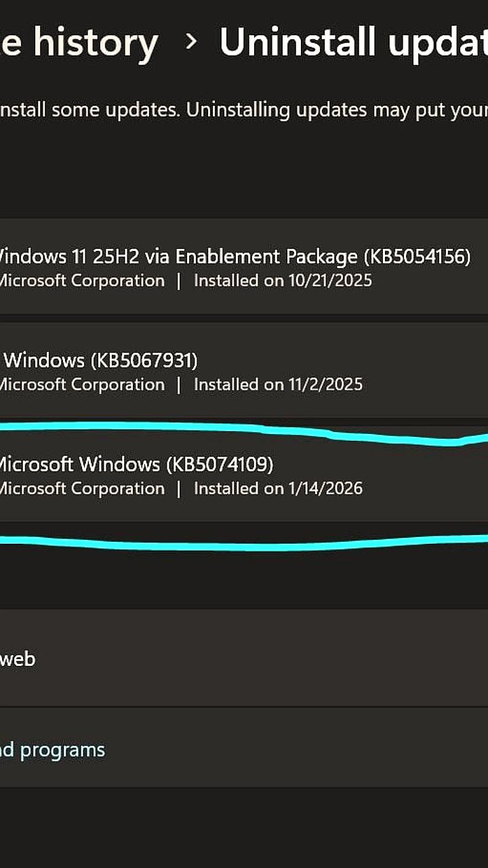488x868 pixels.
Task: Click Microsoft Corporation under KB5074109
Action: pyautogui.click(x=81, y=488)
